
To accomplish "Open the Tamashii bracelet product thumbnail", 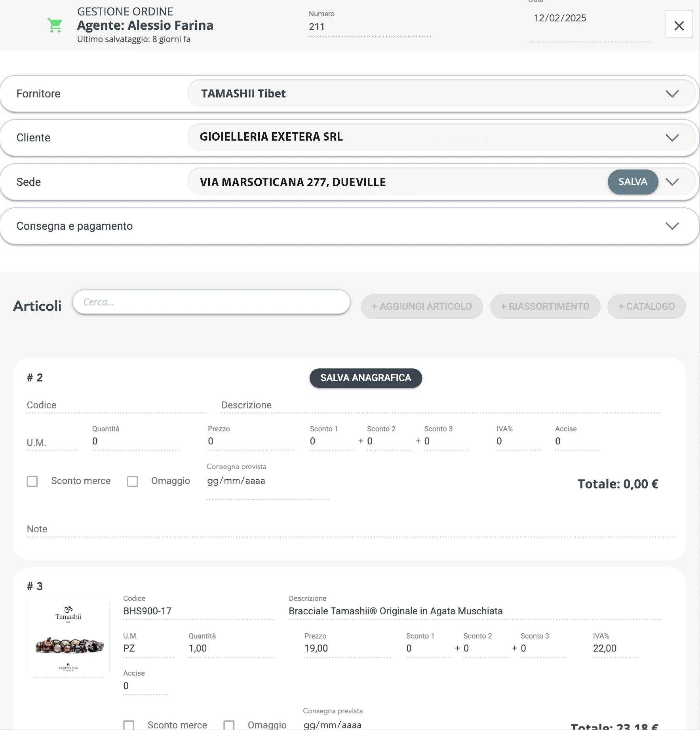I will 68,636.
